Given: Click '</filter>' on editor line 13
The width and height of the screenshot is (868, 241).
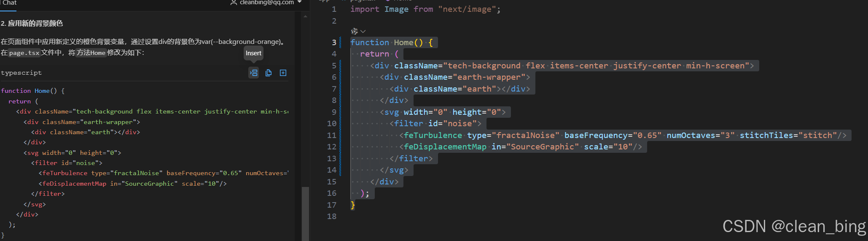Looking at the screenshot, I should [411, 158].
